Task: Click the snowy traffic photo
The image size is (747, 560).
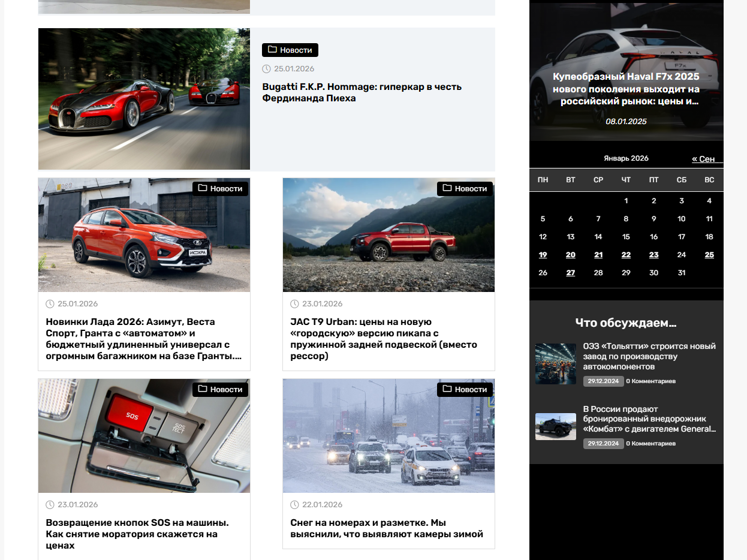Action: click(x=388, y=436)
